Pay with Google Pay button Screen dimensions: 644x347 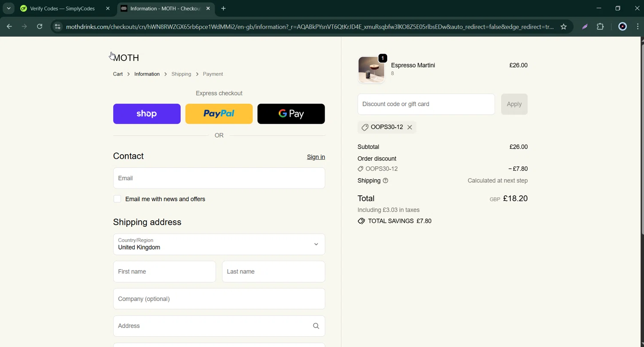click(x=291, y=114)
